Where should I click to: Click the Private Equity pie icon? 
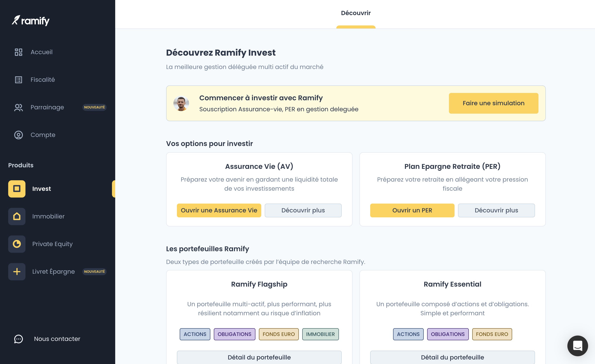point(17,244)
